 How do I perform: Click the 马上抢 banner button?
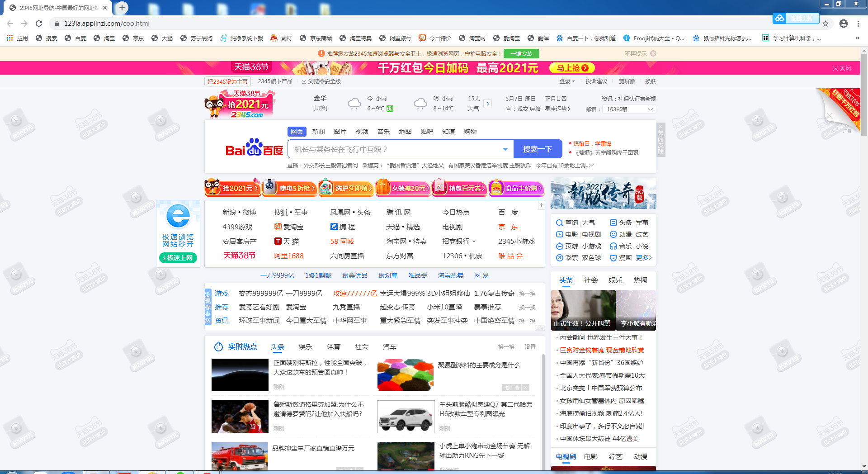tap(572, 68)
